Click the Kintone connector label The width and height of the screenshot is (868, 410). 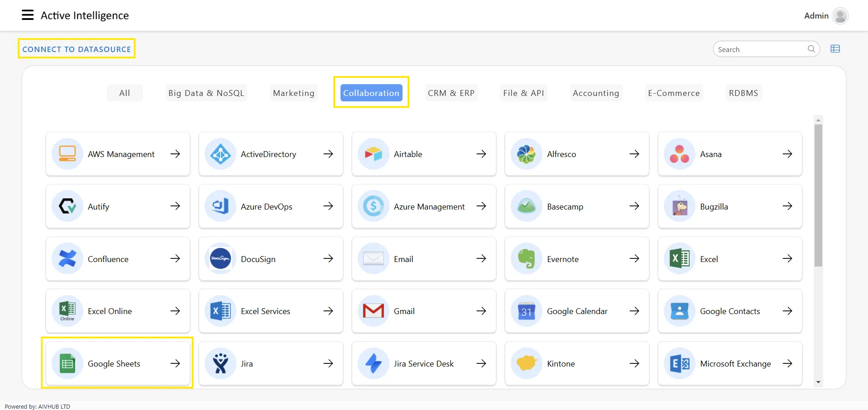click(x=561, y=364)
